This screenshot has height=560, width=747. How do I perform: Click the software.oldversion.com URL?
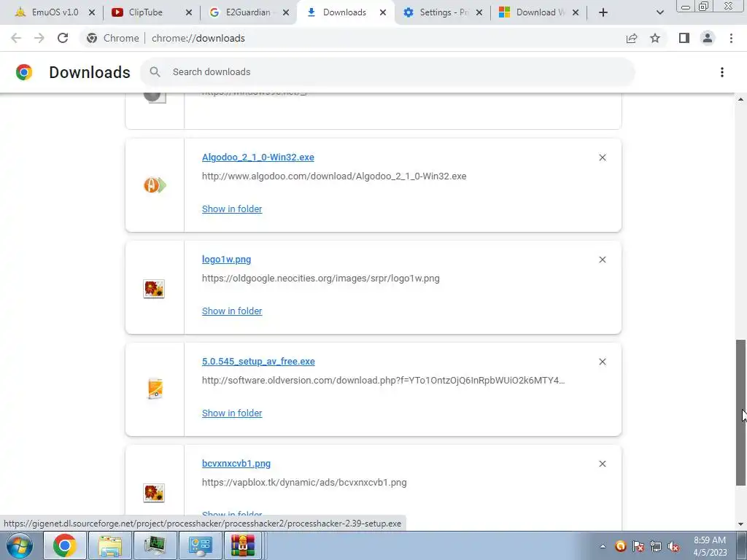pyautogui.click(x=384, y=381)
